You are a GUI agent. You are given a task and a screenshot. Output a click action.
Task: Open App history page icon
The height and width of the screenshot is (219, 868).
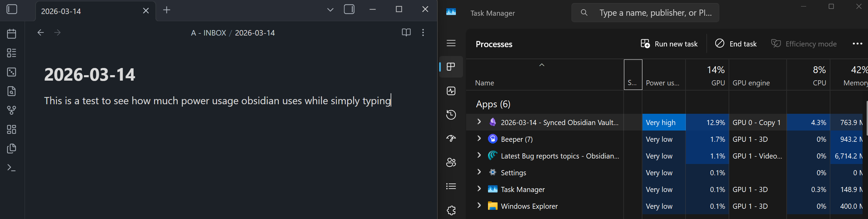451,115
